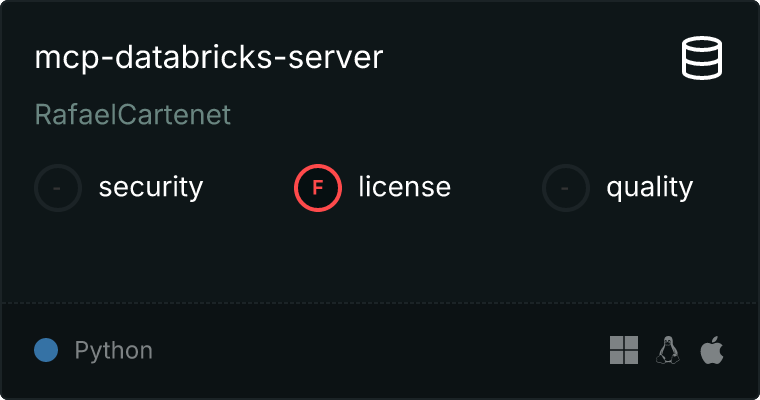Open the mcp-databricks-server title link

click(x=209, y=58)
